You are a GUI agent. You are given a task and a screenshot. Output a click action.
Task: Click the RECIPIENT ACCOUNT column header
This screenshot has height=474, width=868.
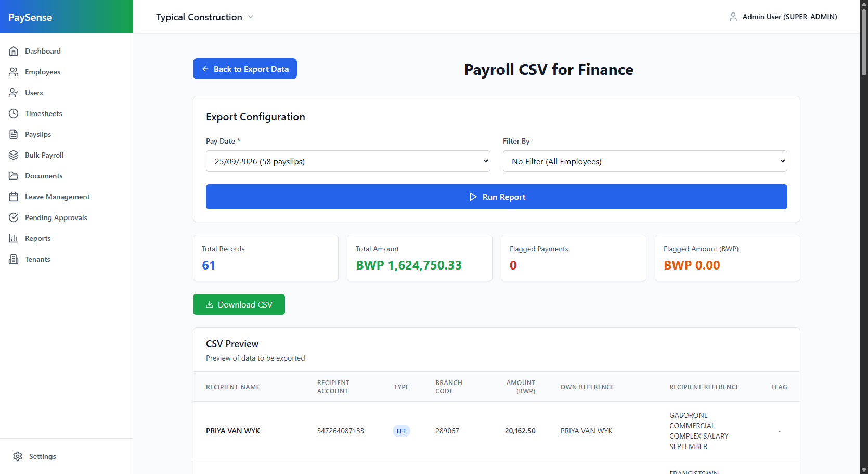[x=333, y=387]
